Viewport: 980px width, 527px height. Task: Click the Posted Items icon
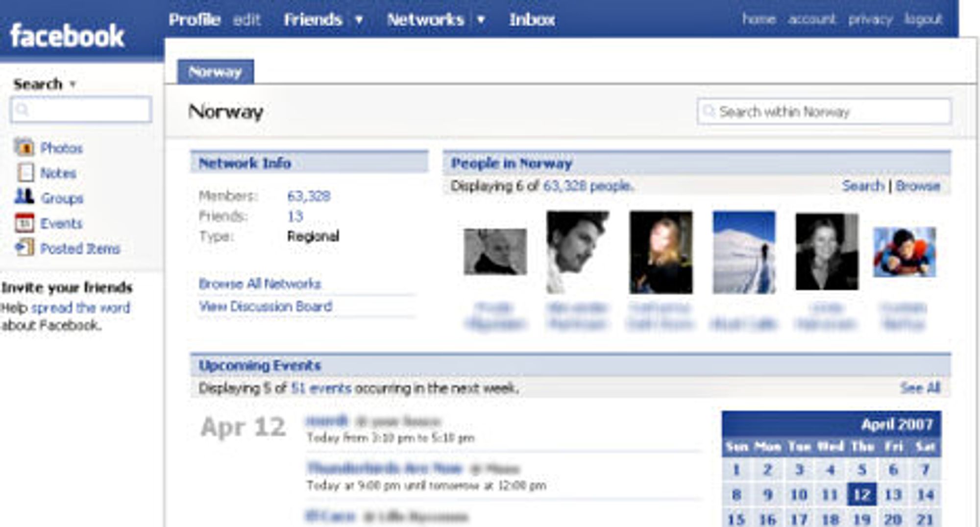coord(24,247)
